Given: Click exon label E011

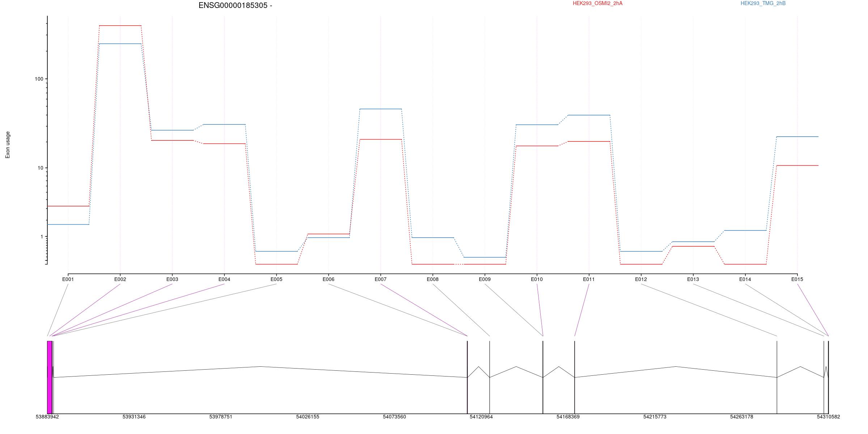Looking at the screenshot, I should 589,279.
